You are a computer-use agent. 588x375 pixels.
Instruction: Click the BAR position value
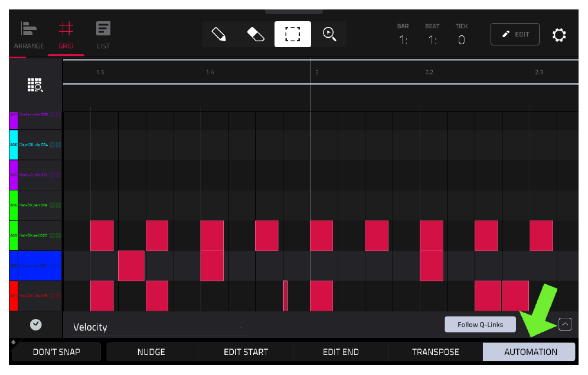403,40
